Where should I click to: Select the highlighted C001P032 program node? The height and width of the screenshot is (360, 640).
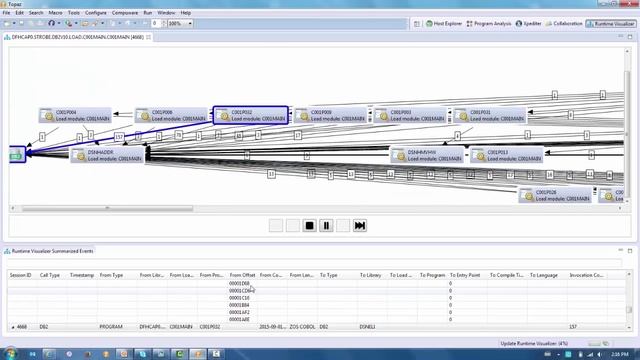[x=251, y=115]
